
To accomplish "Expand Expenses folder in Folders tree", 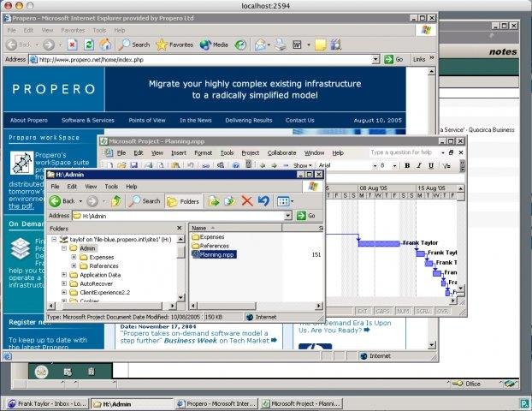I will tap(74, 257).
